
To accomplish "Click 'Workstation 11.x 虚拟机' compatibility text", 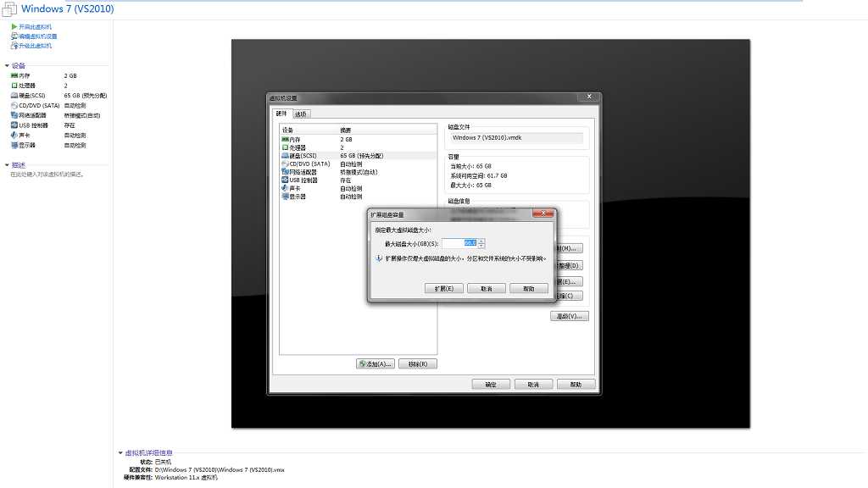I will pos(186,478).
